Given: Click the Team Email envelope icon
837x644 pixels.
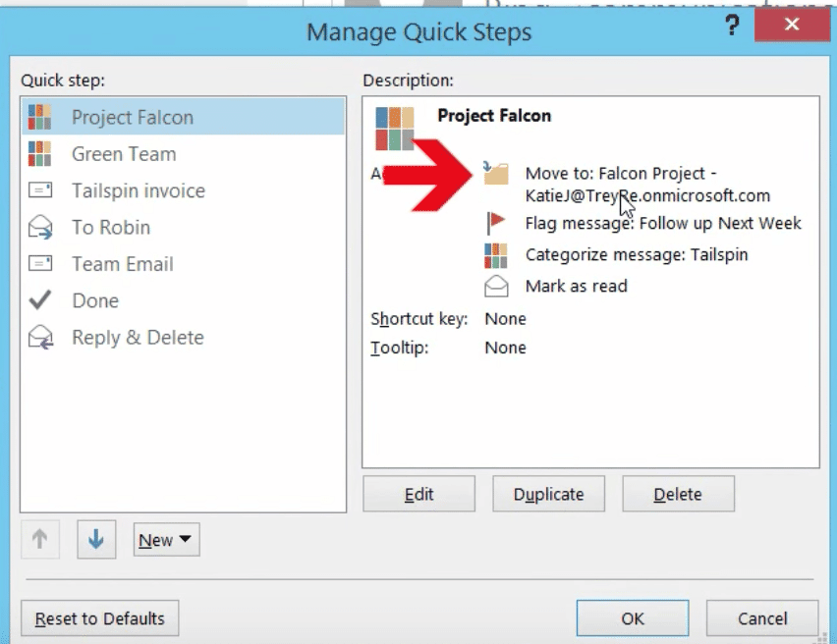Looking at the screenshot, I should pos(40,264).
